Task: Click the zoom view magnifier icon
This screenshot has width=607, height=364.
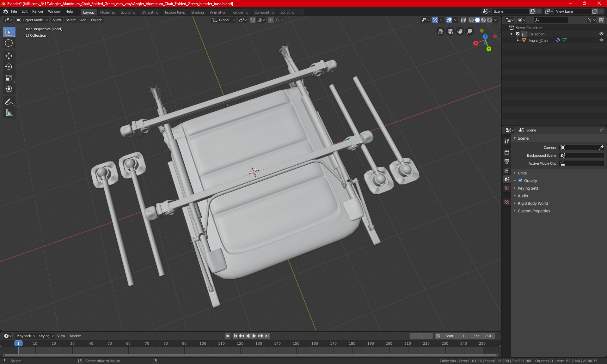Action: 470,31
